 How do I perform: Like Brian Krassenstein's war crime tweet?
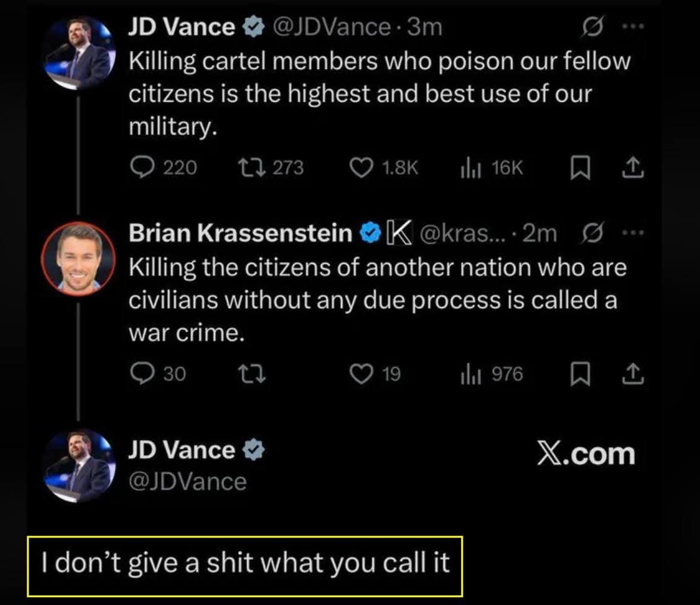pos(361,374)
